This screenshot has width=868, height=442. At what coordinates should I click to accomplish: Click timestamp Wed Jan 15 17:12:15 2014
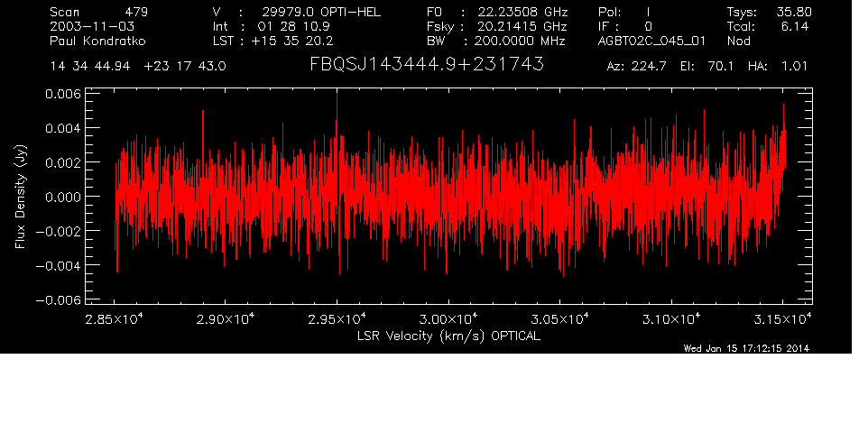[746, 348]
